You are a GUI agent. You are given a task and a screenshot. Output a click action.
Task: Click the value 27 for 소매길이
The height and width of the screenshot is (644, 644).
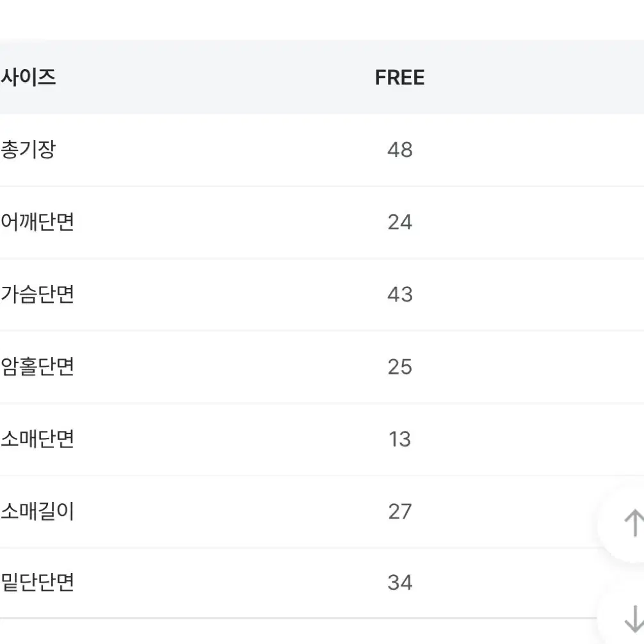(399, 511)
